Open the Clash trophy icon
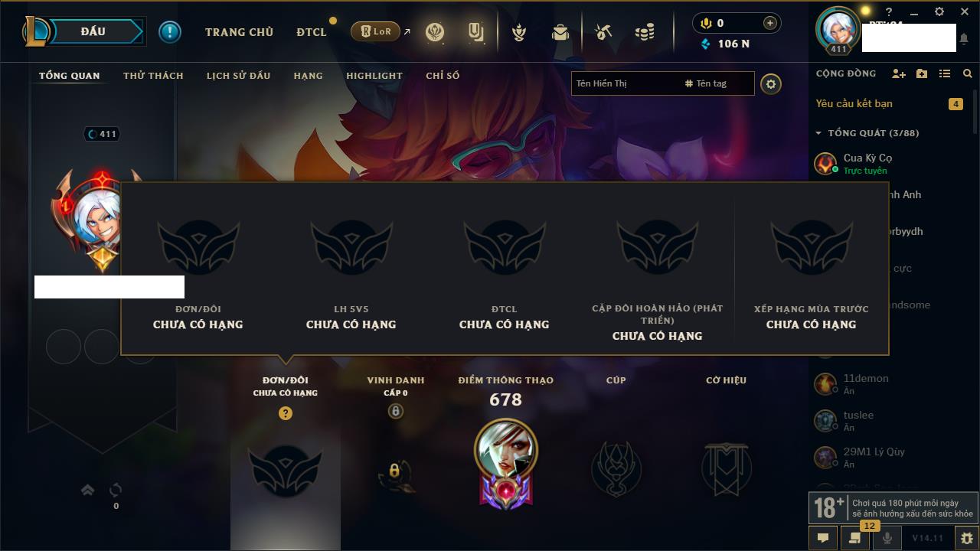The image size is (980, 551). point(519,32)
